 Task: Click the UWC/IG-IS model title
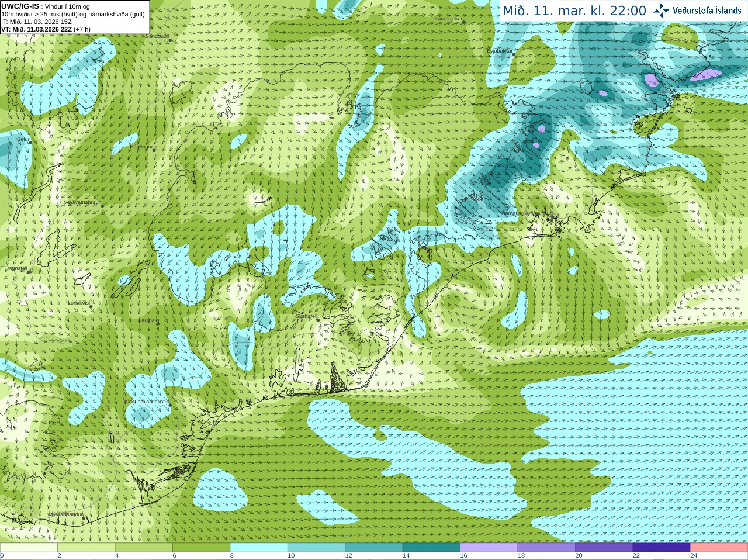20,6
